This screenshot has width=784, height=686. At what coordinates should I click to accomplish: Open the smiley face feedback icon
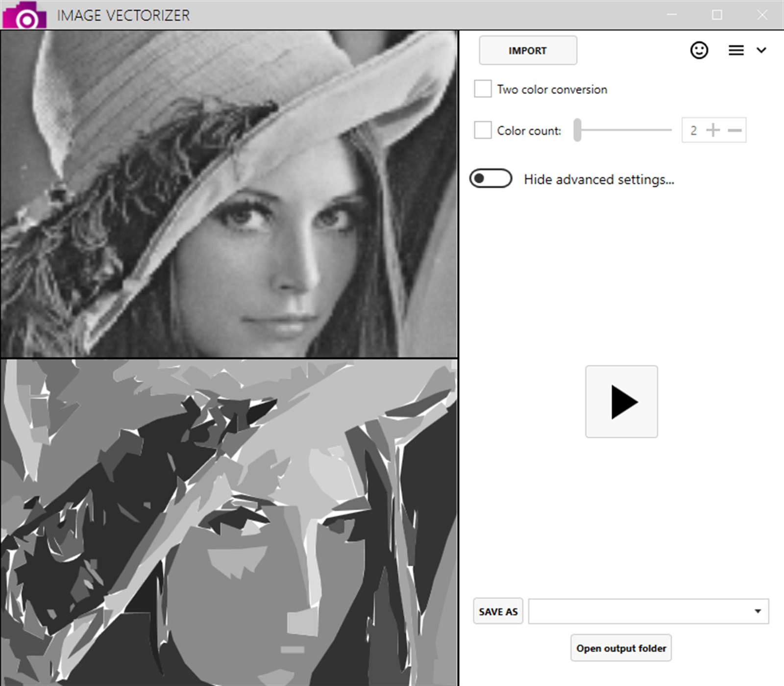[699, 50]
